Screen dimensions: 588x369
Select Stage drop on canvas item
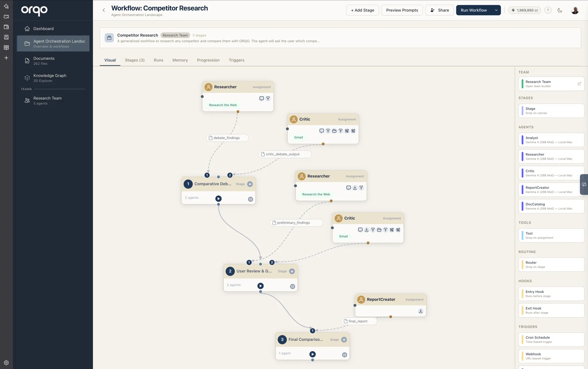click(551, 111)
